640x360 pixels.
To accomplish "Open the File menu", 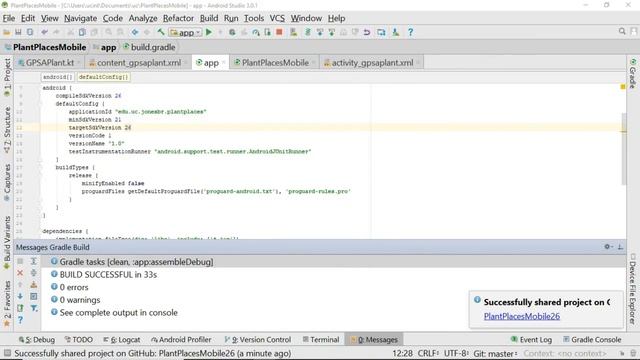I will pos(9,18).
